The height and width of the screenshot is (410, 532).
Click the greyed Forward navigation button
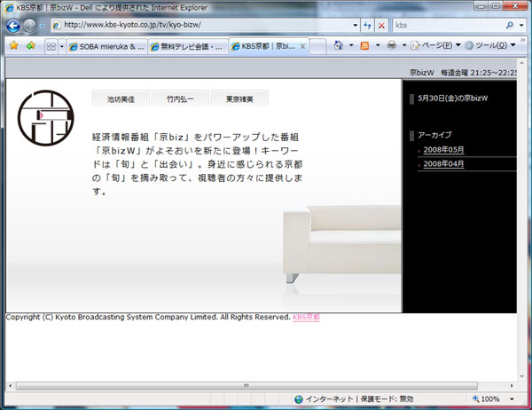[29, 26]
